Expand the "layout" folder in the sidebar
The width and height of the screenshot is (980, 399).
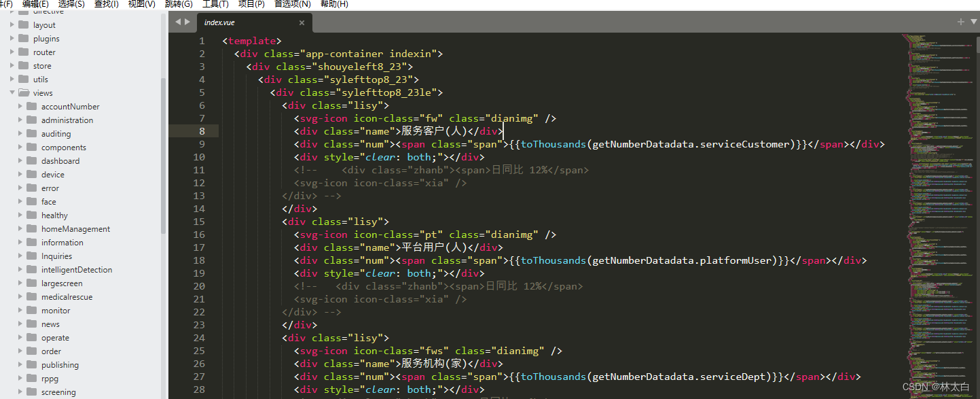coord(12,24)
